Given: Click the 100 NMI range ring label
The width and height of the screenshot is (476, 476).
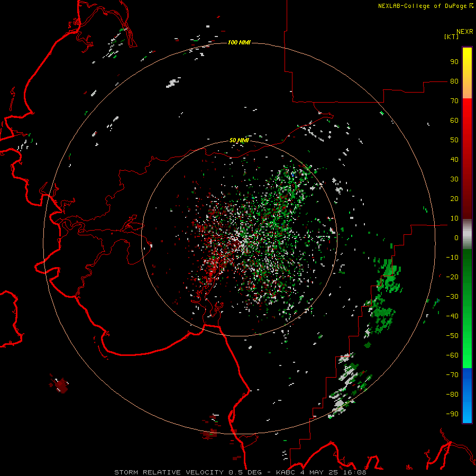Looking at the screenshot, I should click(239, 42).
